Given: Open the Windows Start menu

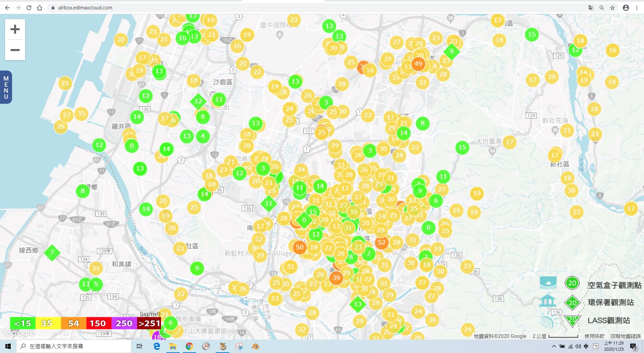Looking at the screenshot, I should (x=8, y=346).
